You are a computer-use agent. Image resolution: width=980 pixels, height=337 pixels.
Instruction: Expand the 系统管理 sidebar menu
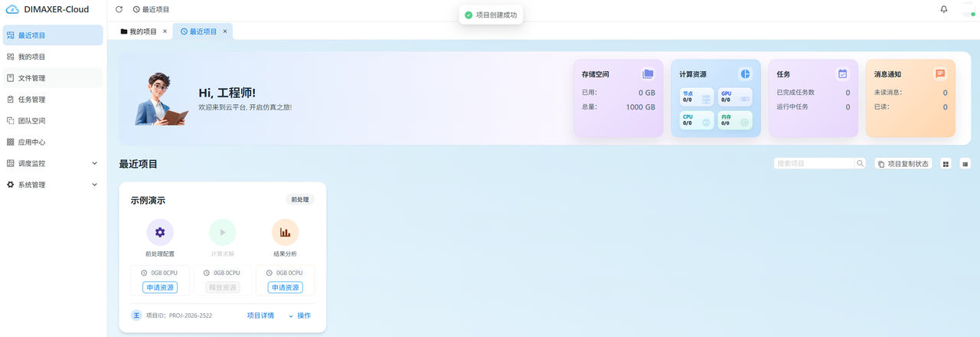point(53,185)
